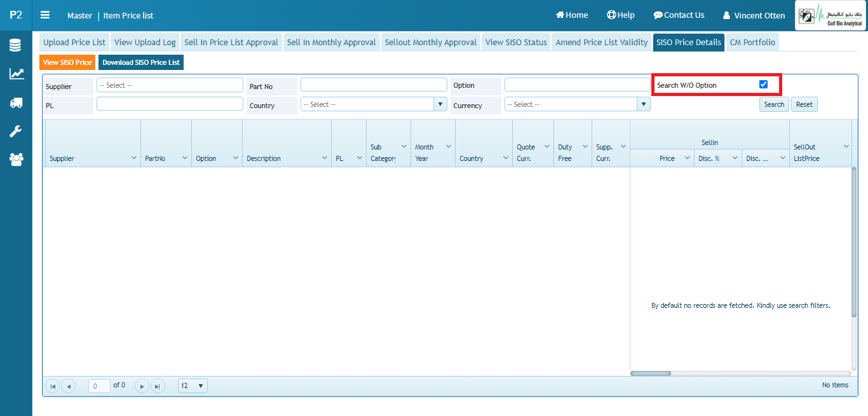Click the Master breadcrumb text

coord(80,15)
